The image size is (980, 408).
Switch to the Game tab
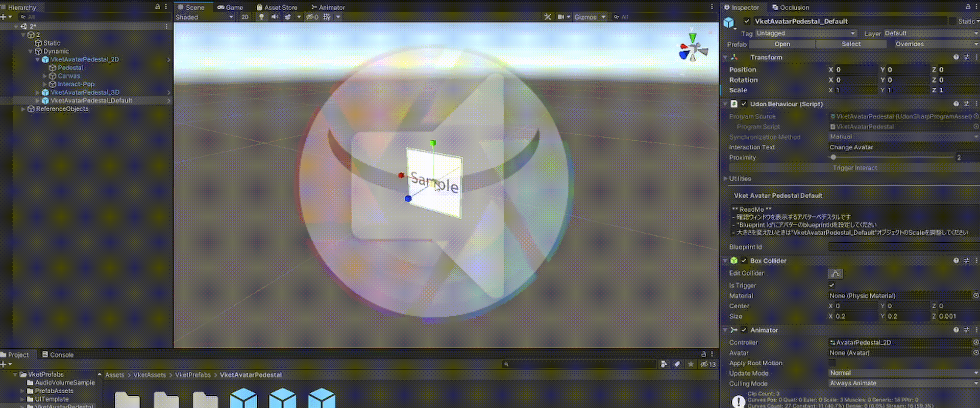pyautogui.click(x=230, y=7)
